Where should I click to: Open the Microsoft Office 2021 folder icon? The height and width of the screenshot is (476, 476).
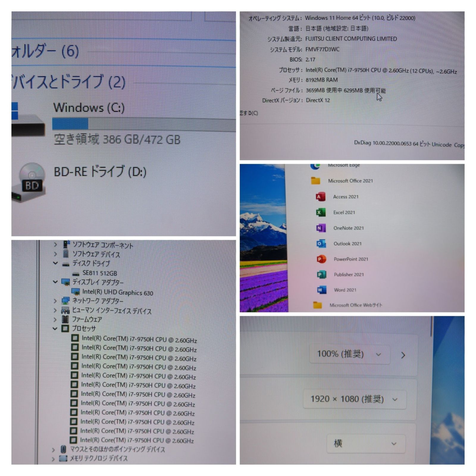[315, 181]
